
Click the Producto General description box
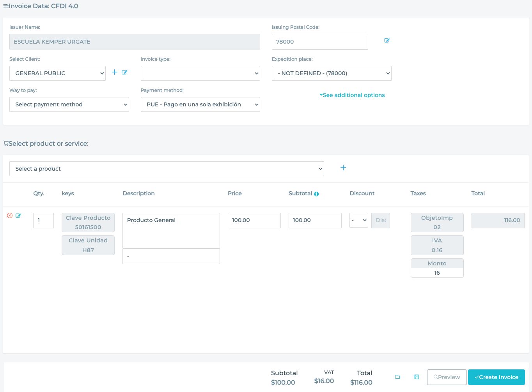(171, 231)
